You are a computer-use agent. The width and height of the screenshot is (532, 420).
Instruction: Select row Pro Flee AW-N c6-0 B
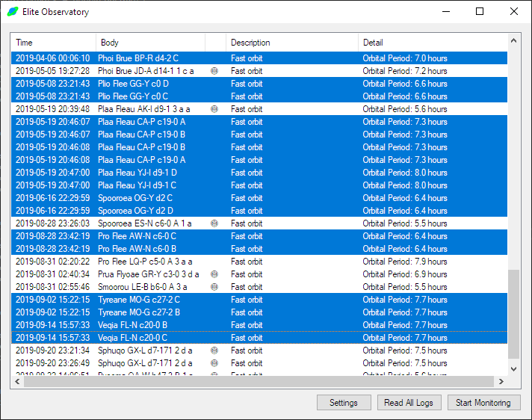(x=259, y=249)
